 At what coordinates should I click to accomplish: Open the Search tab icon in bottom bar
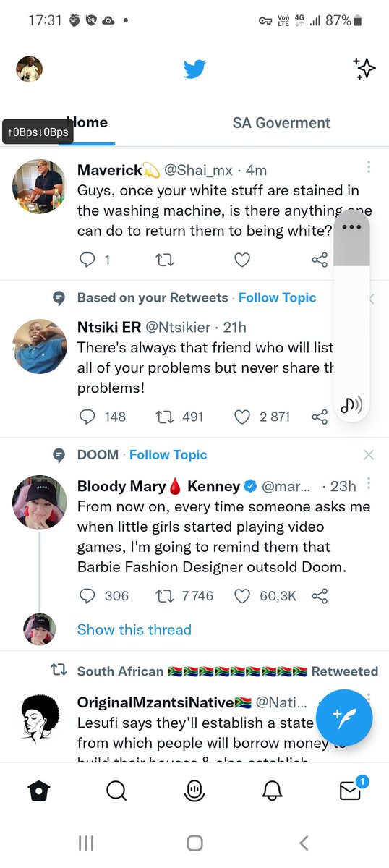(x=116, y=791)
